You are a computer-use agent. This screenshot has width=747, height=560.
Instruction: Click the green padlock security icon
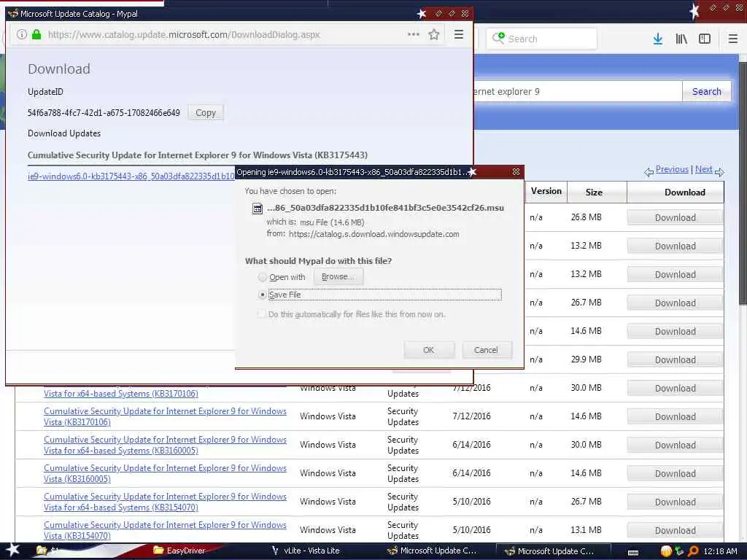click(x=36, y=34)
